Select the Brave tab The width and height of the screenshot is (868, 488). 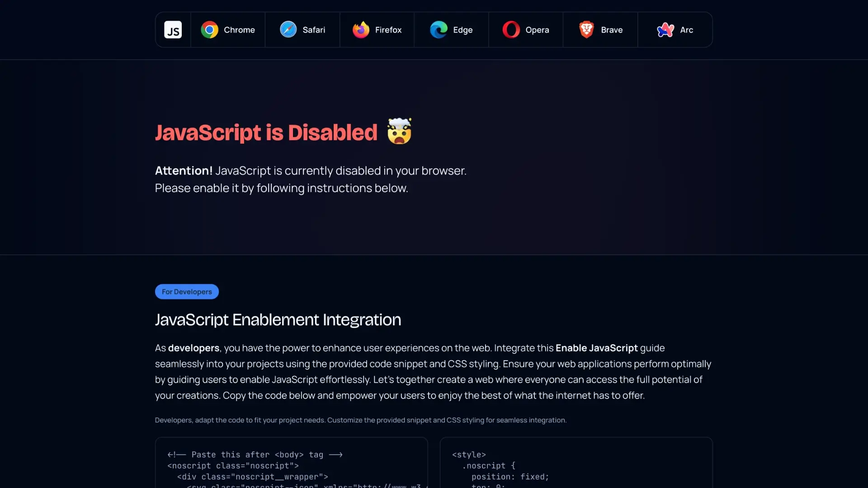600,29
